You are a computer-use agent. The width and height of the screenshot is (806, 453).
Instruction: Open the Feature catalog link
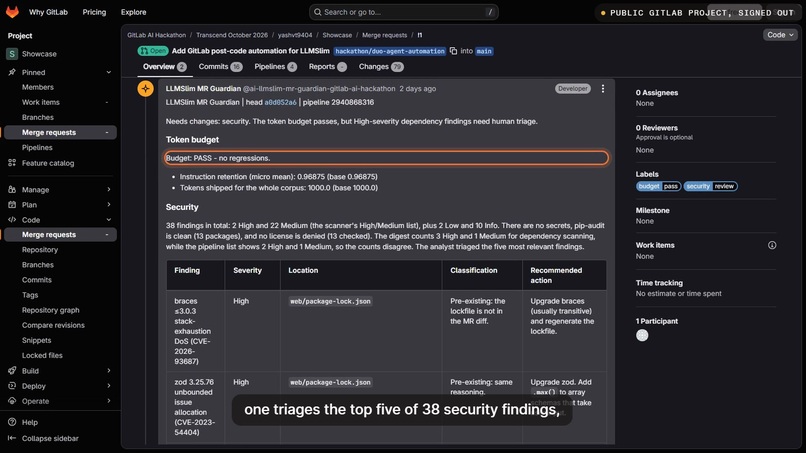(48, 163)
